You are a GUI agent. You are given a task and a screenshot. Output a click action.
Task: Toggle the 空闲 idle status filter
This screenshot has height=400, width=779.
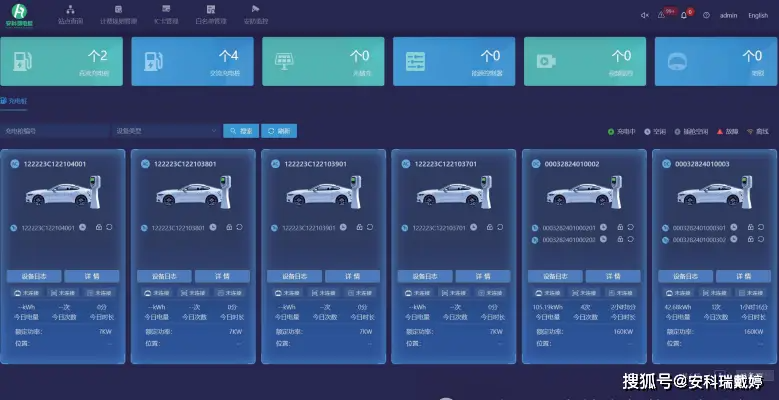pyautogui.click(x=655, y=132)
